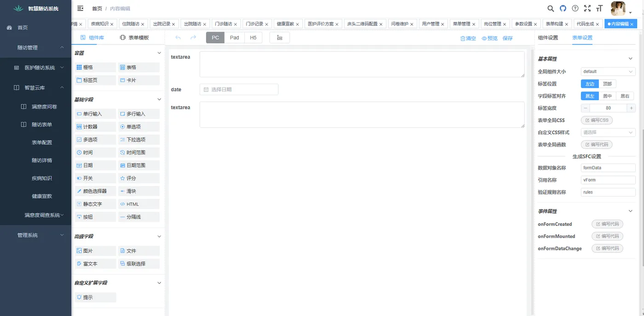Add the 时间范围 field
The image size is (644, 316).
[x=139, y=152]
